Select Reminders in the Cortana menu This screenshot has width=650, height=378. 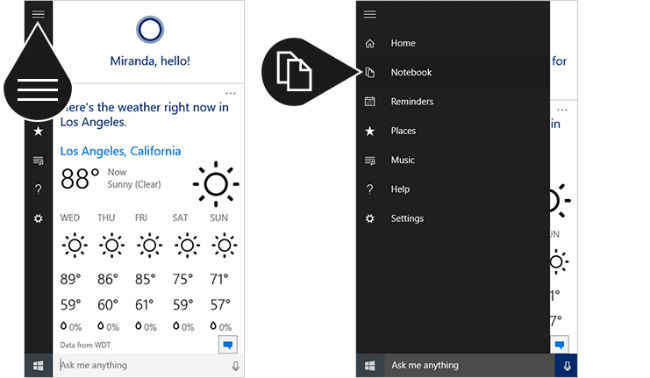pos(412,101)
